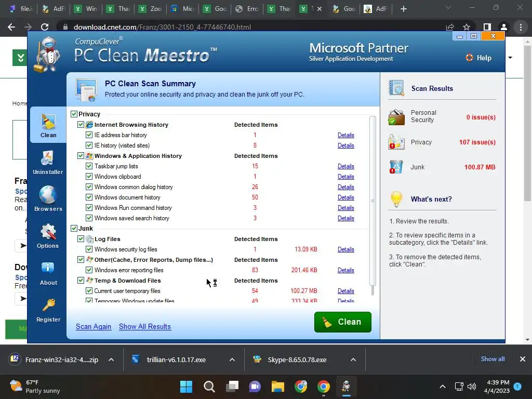The image size is (532, 399).
Task: Click the green Clean button
Action: [343, 322]
